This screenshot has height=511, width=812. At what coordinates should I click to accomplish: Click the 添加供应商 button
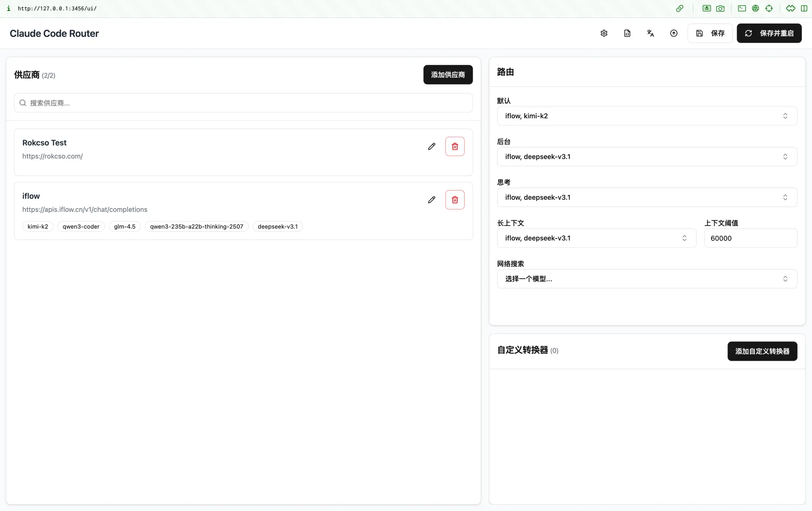pos(448,75)
